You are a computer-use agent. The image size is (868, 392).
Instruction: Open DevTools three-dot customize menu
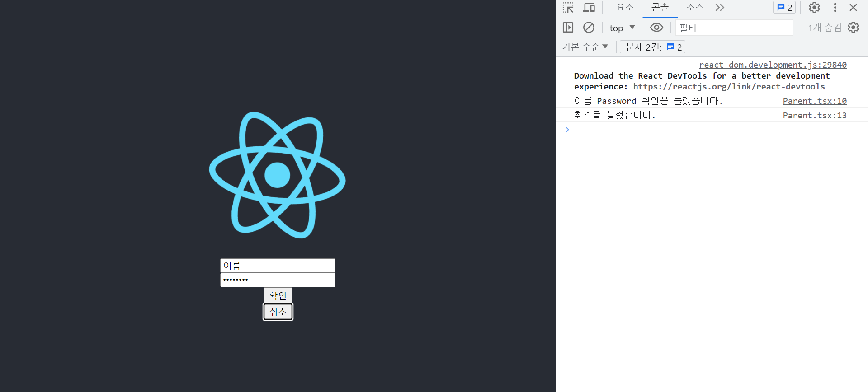(x=835, y=8)
